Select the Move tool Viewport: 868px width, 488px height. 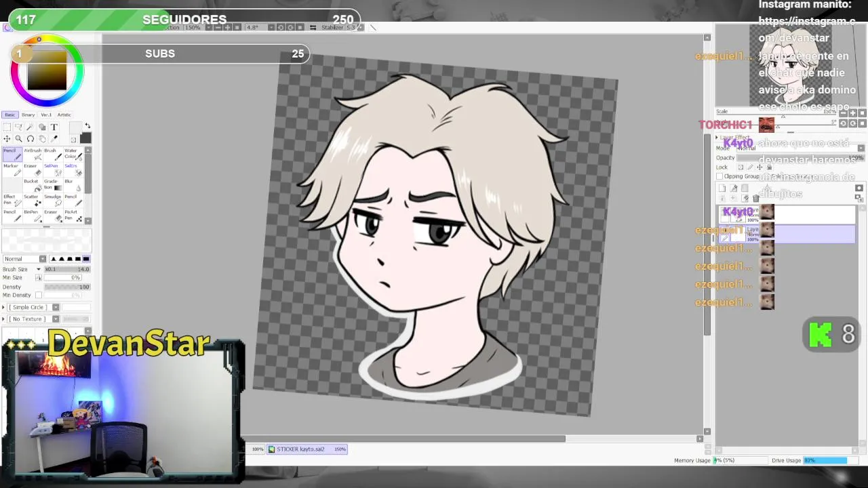pos(7,138)
